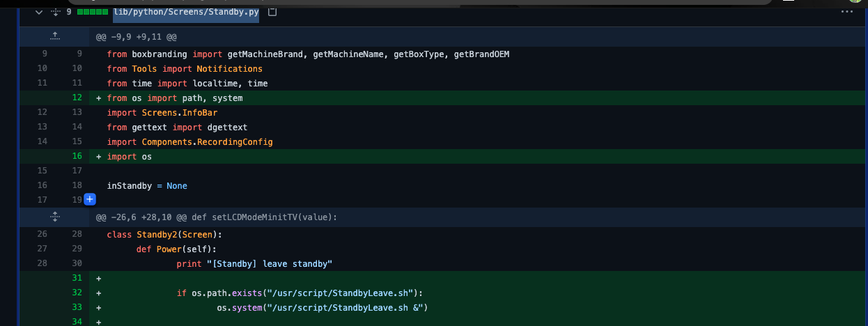This screenshot has height=326, width=868.
Task: Select the @@ -26,6 +28,10 @@ hunk header
Action: 216,217
